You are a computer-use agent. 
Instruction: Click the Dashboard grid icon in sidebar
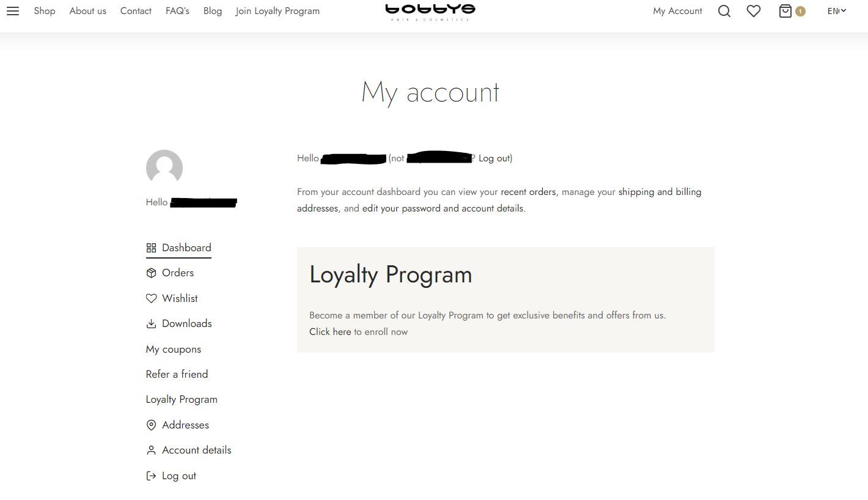(151, 248)
